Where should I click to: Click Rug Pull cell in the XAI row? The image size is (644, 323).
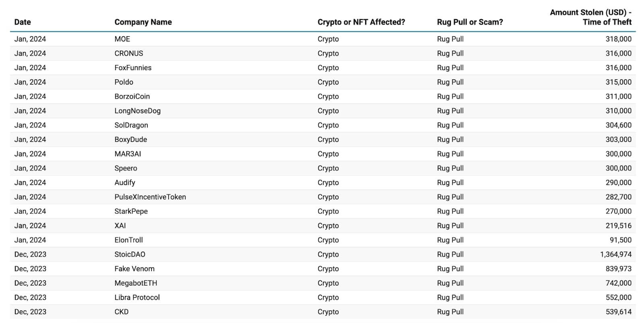pos(450,226)
